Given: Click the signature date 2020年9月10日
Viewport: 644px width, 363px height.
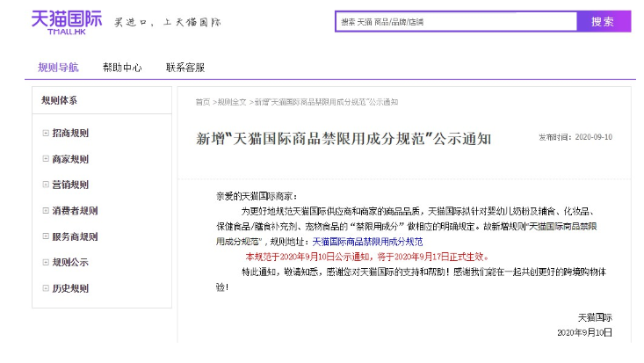Looking at the screenshot, I should point(585,332).
